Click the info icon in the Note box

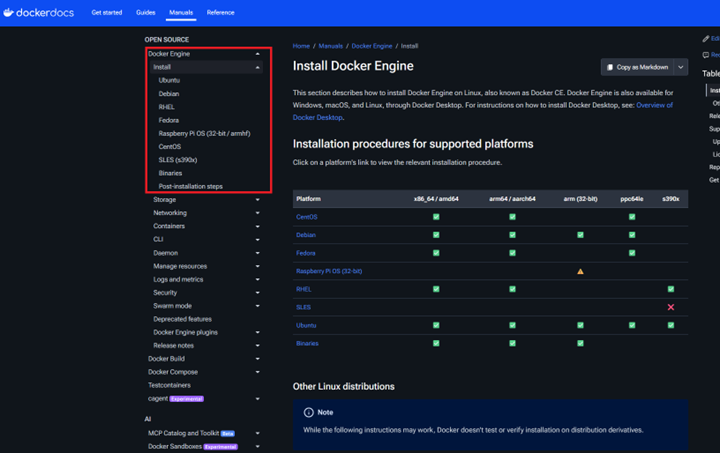coord(309,412)
